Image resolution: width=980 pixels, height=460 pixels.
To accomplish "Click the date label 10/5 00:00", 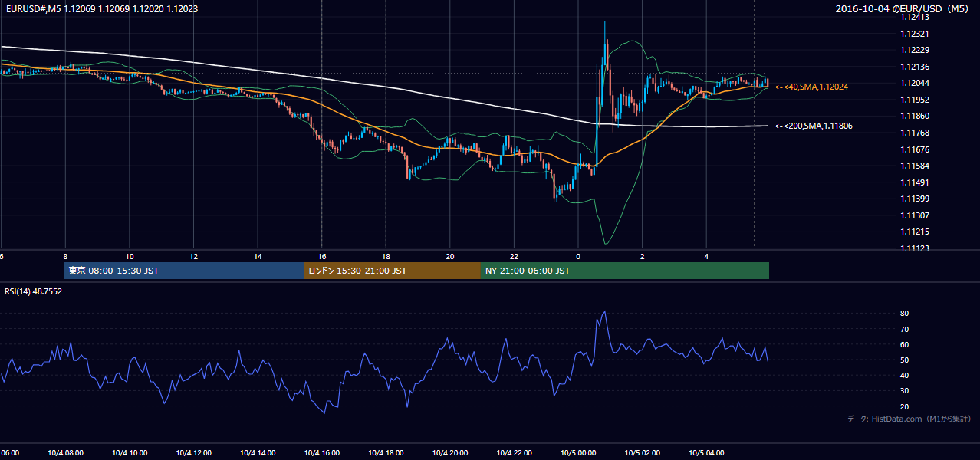I will 578,453.
